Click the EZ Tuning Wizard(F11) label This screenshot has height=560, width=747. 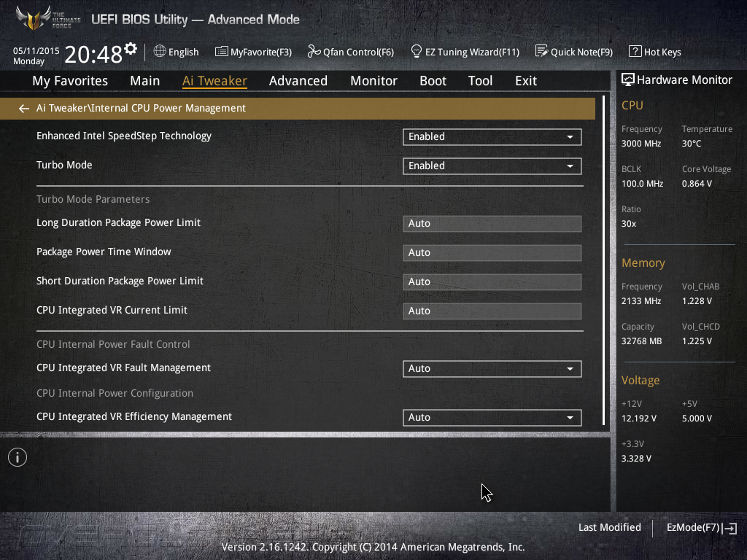tap(472, 52)
